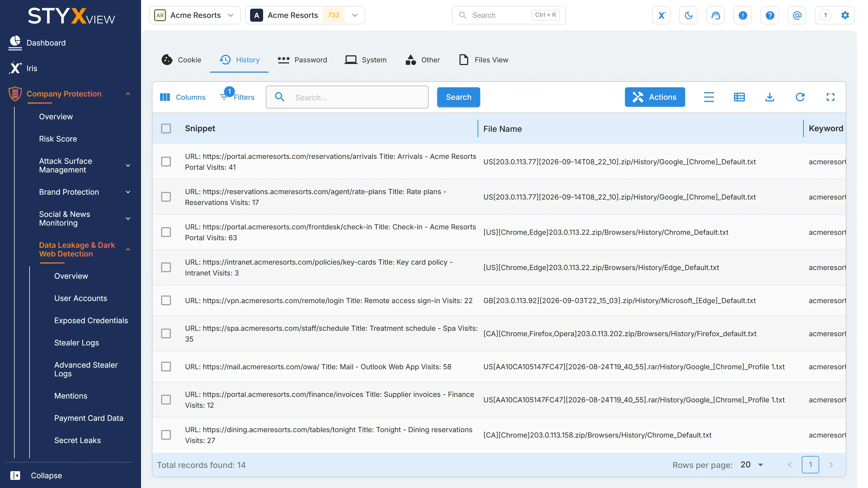Open the Actions menu
The image size is (868, 488).
655,97
